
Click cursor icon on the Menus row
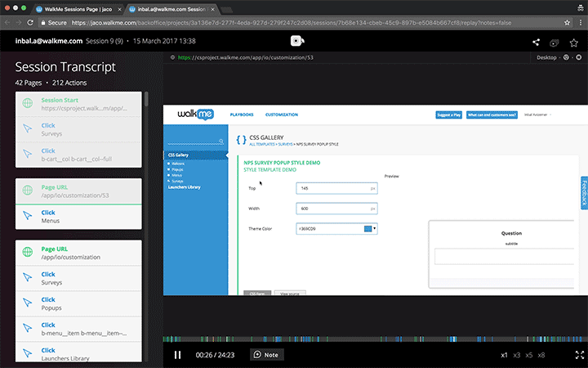(28, 216)
